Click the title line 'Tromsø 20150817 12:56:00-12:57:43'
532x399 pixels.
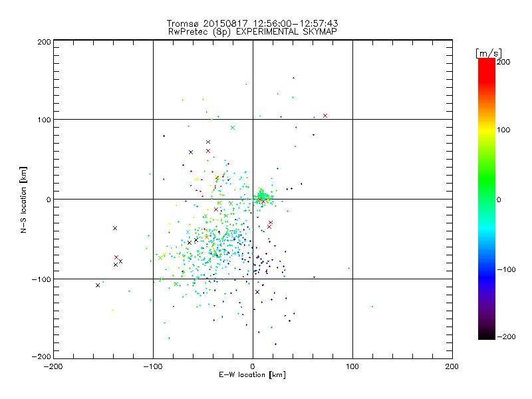point(252,23)
